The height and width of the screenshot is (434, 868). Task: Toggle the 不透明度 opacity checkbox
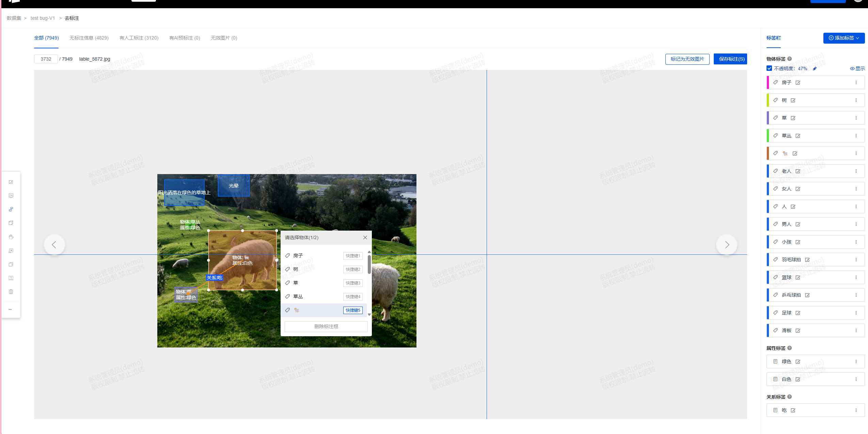click(x=769, y=68)
